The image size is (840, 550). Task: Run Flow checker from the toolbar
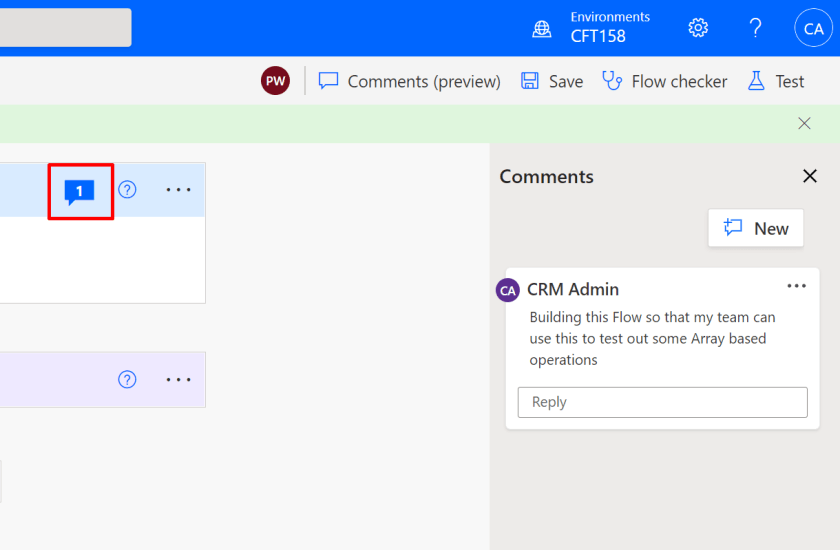(x=665, y=81)
